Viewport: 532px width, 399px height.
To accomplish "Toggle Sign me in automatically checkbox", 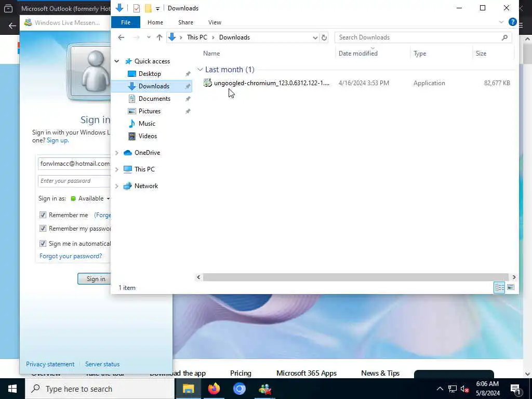I will (43, 244).
